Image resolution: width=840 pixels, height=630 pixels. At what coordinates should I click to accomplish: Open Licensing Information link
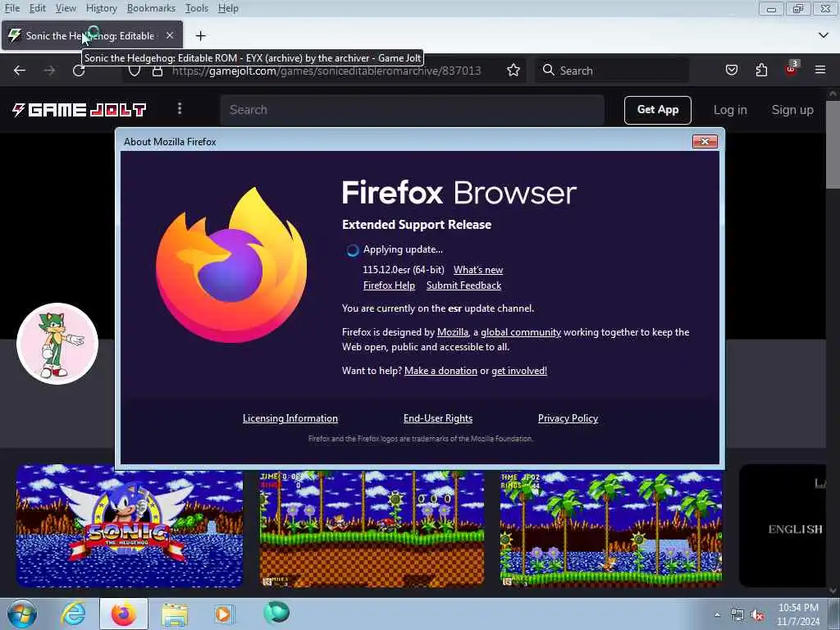pyautogui.click(x=290, y=418)
